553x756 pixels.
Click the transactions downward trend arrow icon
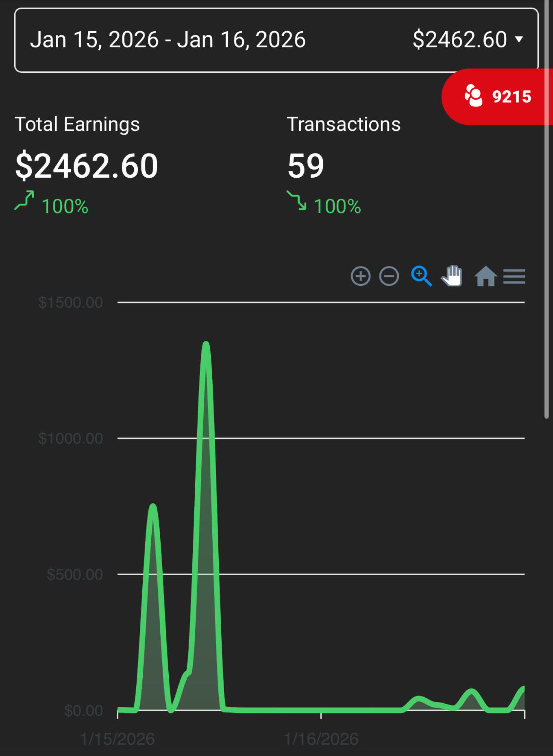(x=297, y=200)
